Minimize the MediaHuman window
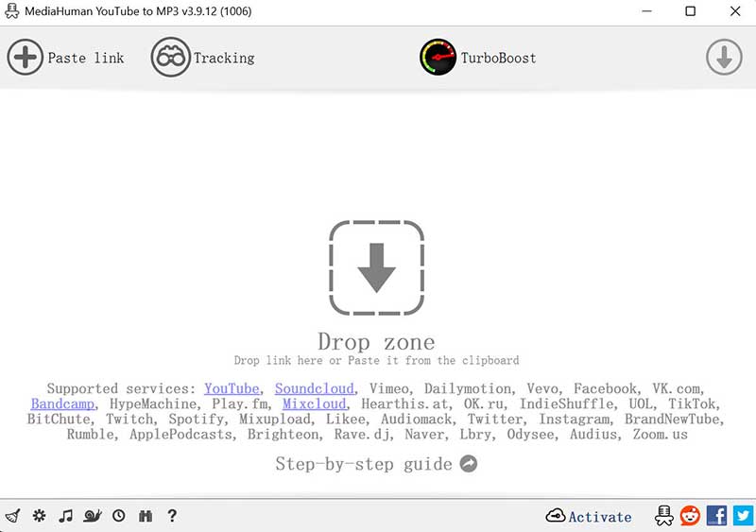This screenshot has height=532, width=756. tap(647, 11)
